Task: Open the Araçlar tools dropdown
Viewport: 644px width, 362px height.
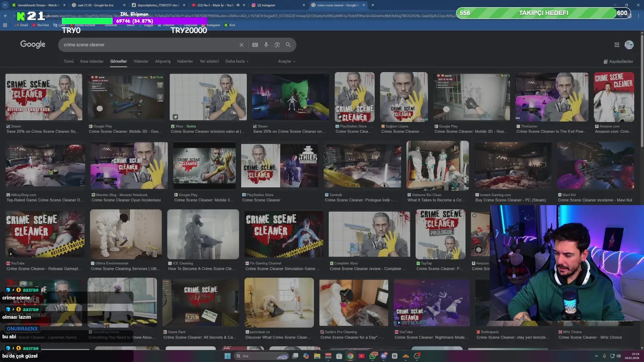Action: point(287,61)
